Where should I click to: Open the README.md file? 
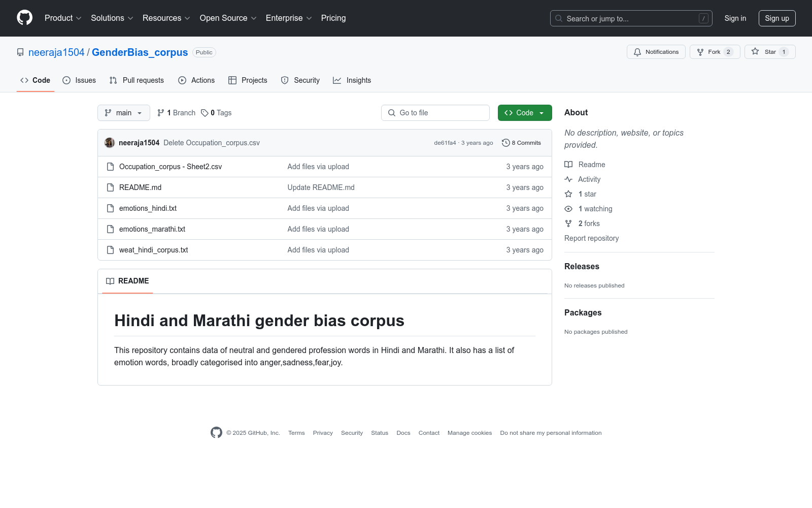(140, 187)
